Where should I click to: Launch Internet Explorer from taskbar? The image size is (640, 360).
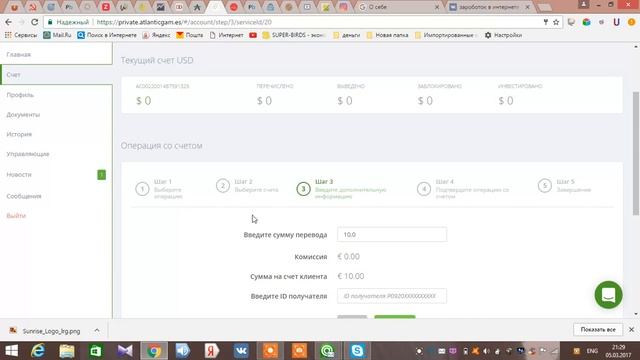tap(38, 351)
